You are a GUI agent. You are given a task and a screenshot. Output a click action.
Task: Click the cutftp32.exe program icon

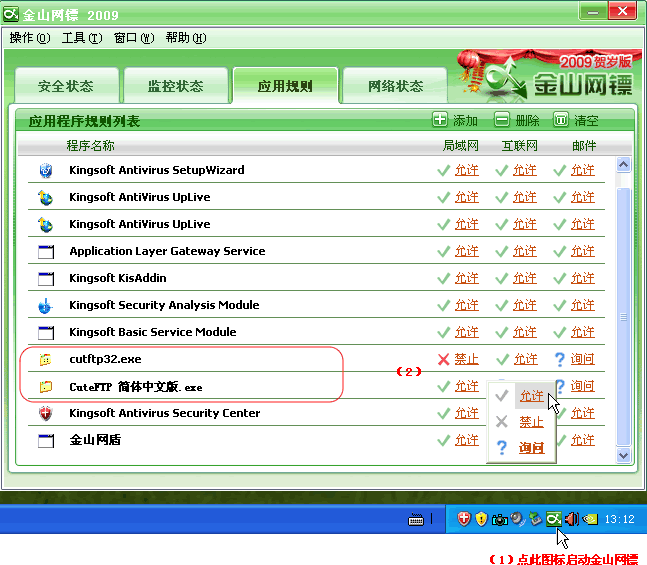(x=45, y=359)
